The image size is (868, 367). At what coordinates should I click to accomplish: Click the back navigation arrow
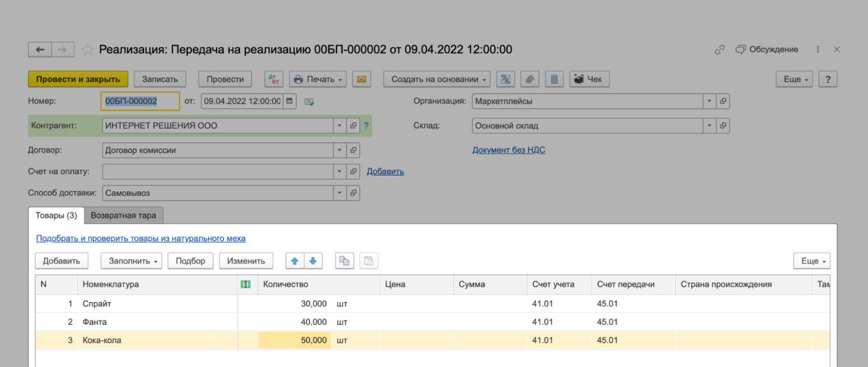(x=40, y=50)
